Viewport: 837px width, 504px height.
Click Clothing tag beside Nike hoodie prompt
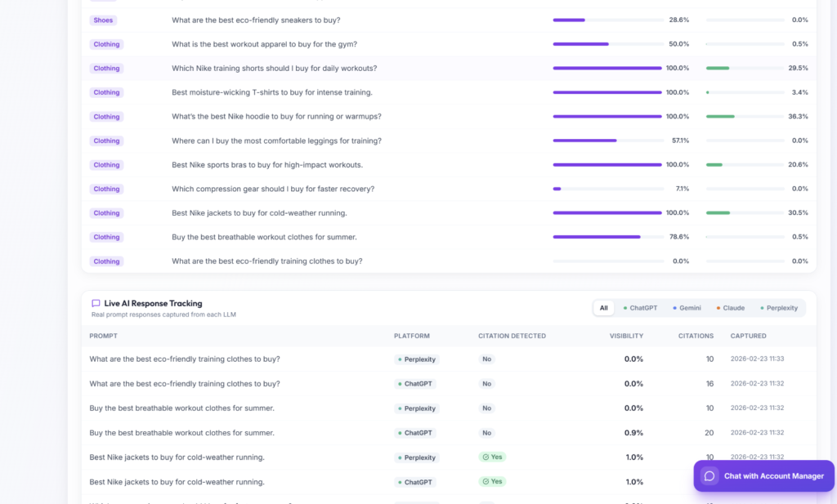pos(106,117)
